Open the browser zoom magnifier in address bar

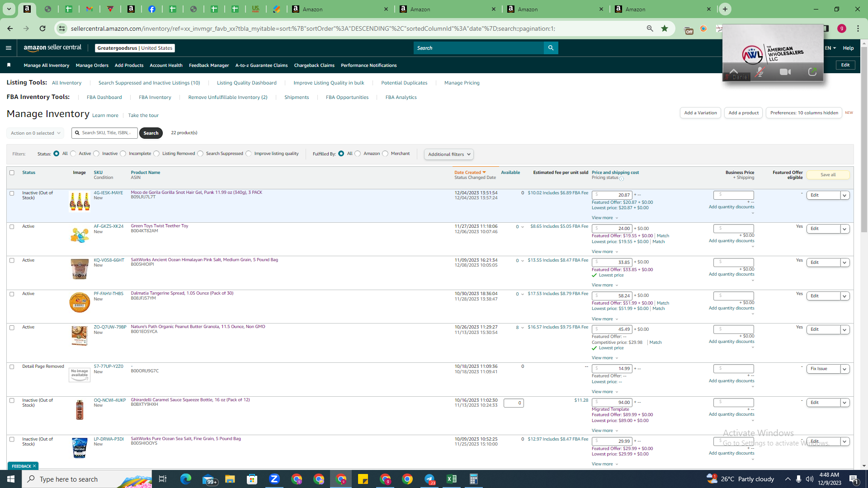[650, 28]
